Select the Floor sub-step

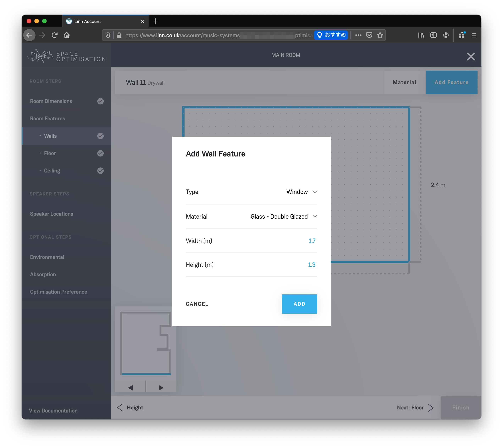pyautogui.click(x=50, y=153)
